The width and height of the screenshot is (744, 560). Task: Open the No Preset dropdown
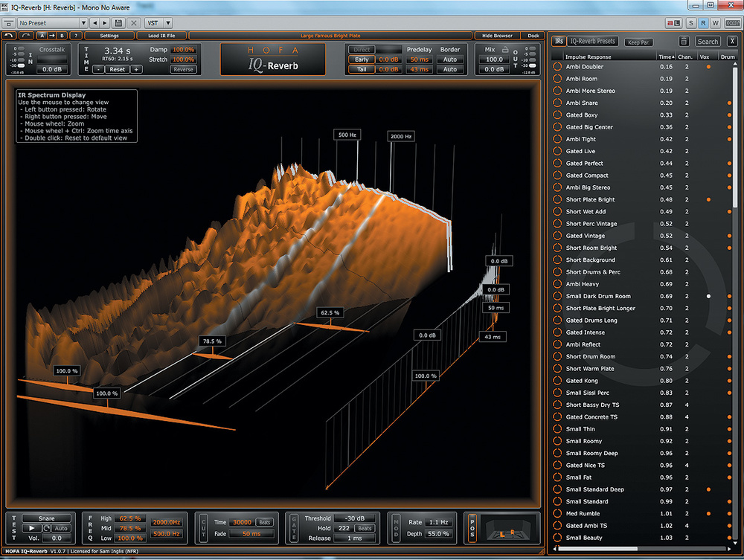tap(53, 23)
